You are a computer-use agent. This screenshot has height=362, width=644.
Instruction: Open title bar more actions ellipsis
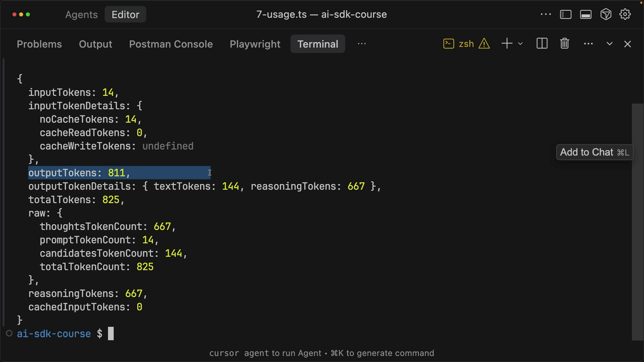(x=546, y=14)
